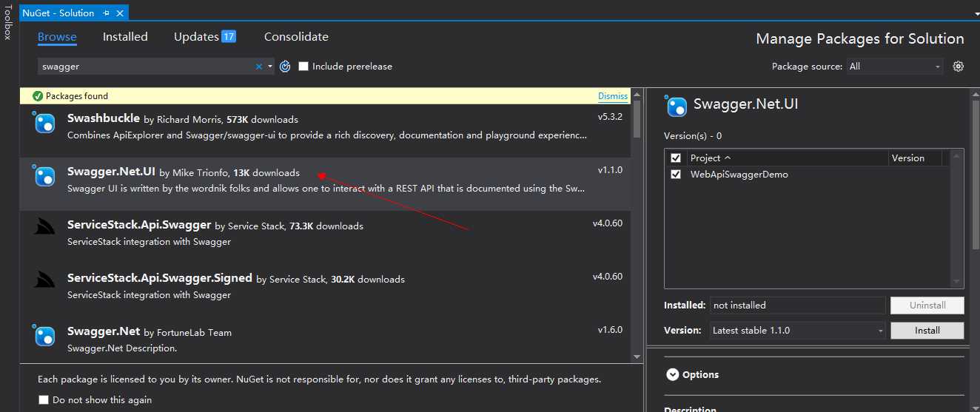Viewport: 980px width, 412px height.
Task: Check Do not show this again
Action: [44, 400]
